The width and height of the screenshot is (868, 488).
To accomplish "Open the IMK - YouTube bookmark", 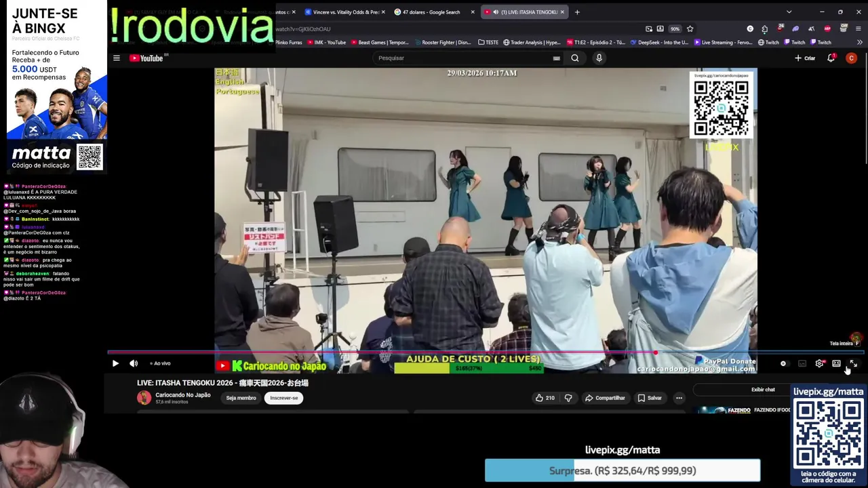I will point(327,43).
